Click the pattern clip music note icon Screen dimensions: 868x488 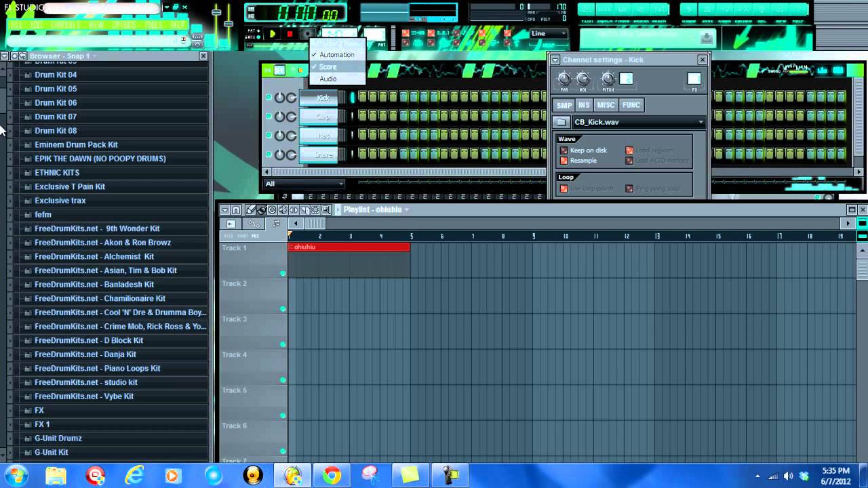(276, 224)
